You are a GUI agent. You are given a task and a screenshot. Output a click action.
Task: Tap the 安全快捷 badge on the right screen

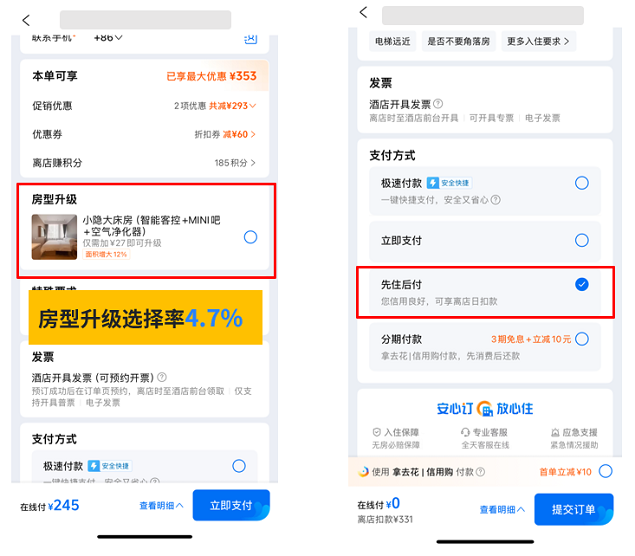click(x=448, y=183)
